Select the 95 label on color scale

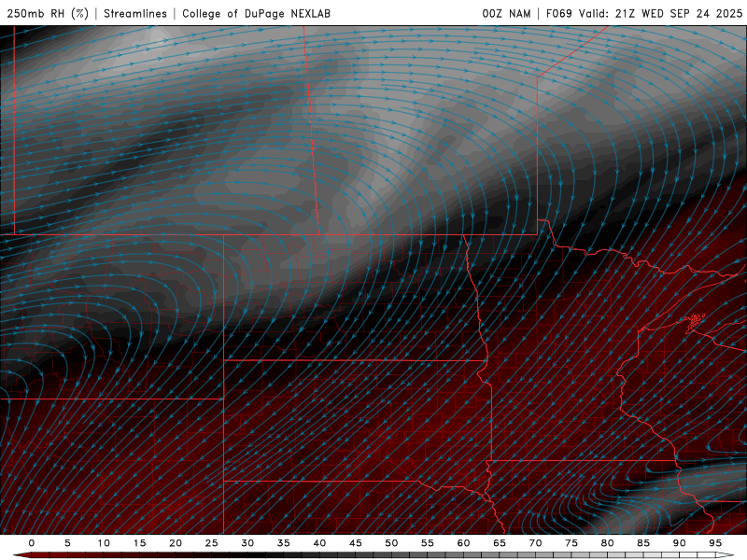(x=715, y=543)
